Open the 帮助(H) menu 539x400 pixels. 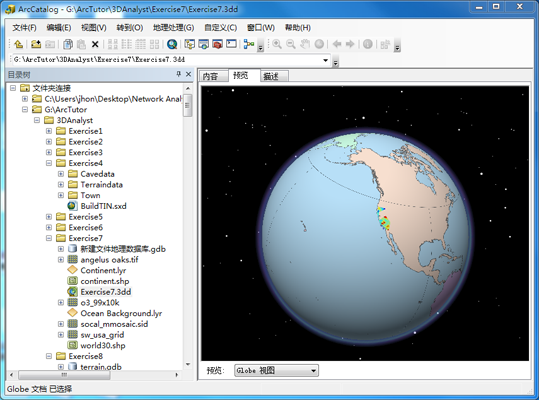[298, 27]
